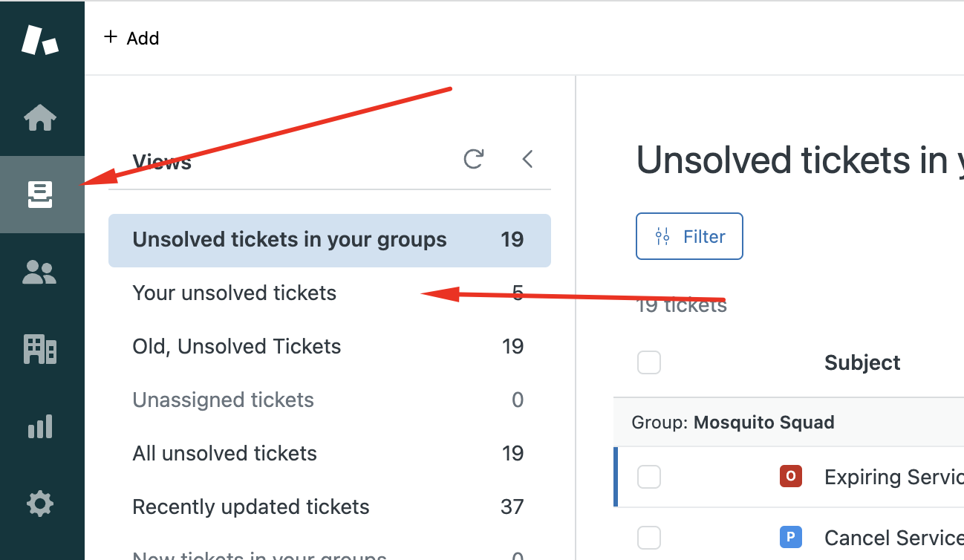This screenshot has height=560, width=964.
Task: Refresh the Views list
Action: [473, 159]
